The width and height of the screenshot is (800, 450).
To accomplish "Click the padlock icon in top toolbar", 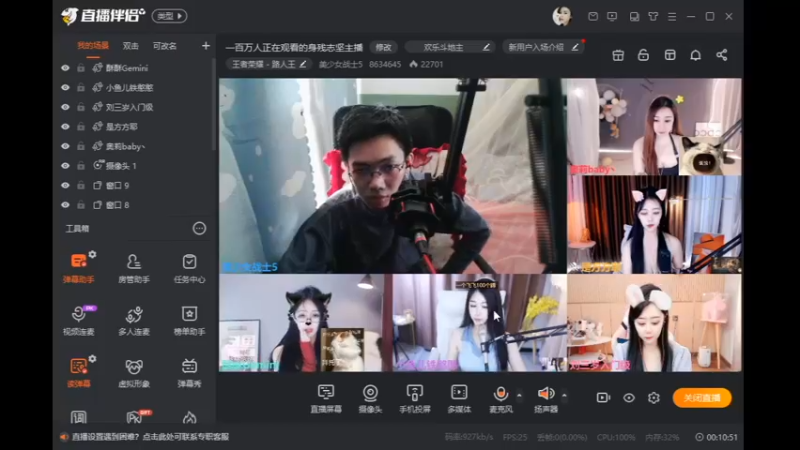I will 643,55.
